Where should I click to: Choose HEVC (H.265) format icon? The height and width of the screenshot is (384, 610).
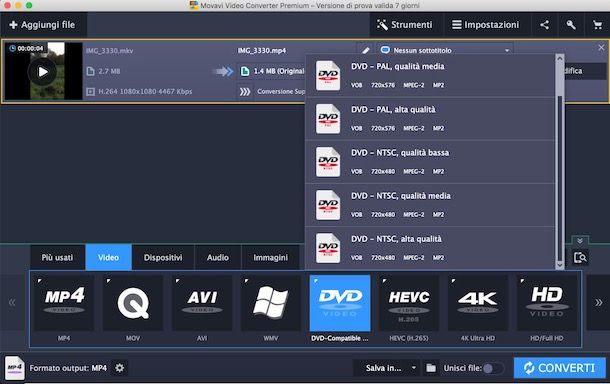(x=409, y=303)
